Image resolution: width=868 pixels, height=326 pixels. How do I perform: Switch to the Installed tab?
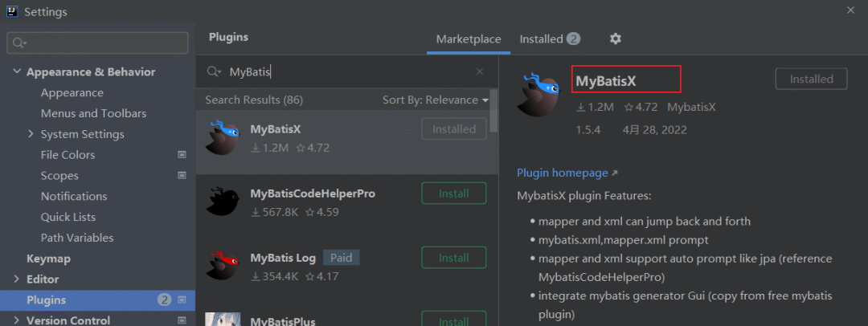point(550,39)
